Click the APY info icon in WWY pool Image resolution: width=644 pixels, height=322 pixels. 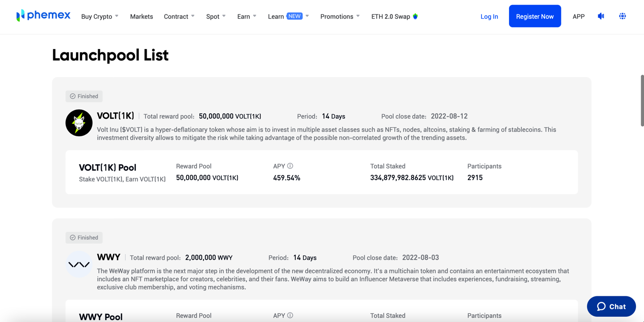click(290, 315)
